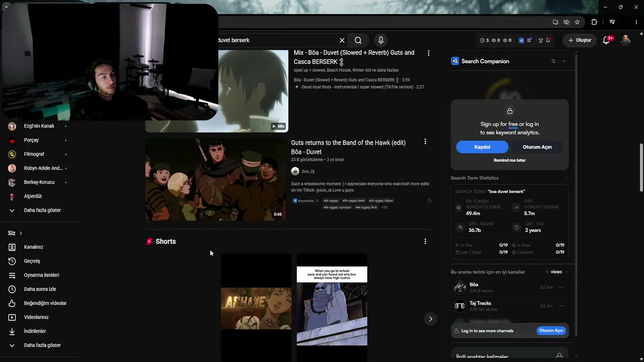Open the browser extensions puzzle icon

coord(594,22)
